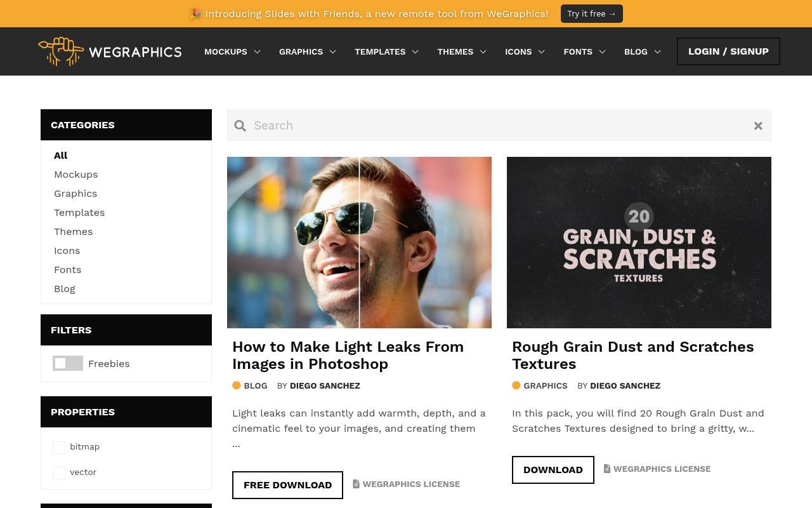812x508 pixels.
Task: Select the Mockups category in sidebar
Action: pos(75,174)
